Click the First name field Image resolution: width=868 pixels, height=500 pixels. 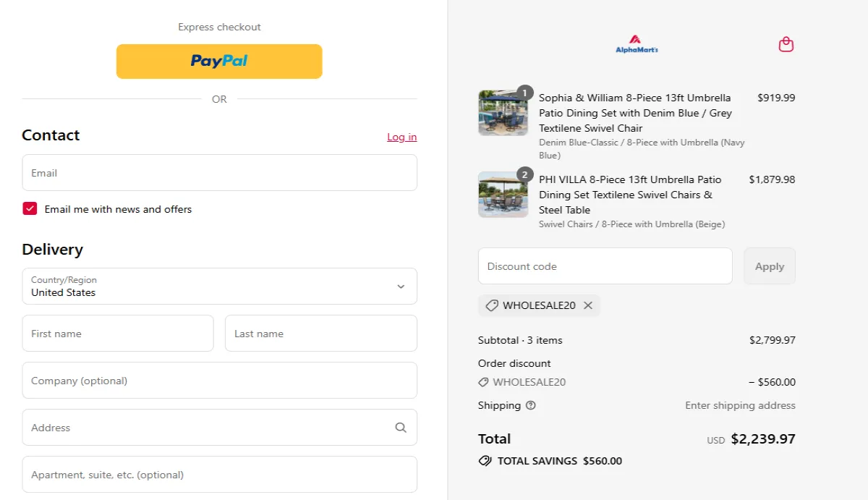[x=117, y=333]
